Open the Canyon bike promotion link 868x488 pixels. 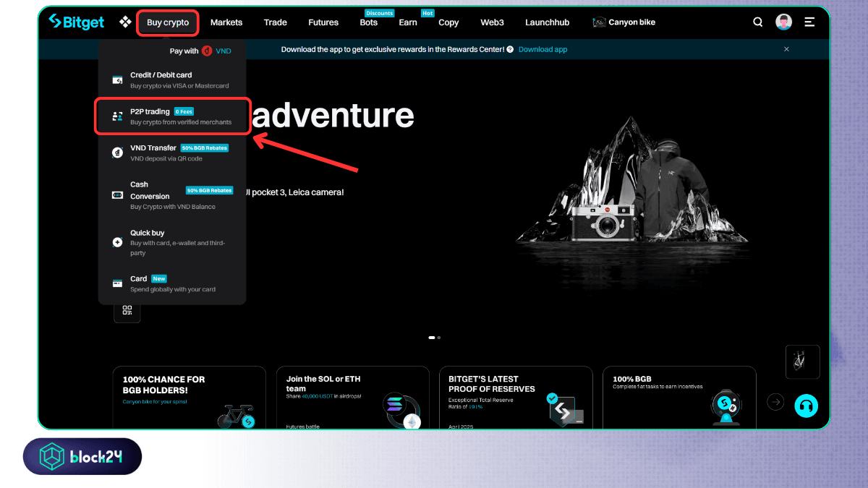point(624,22)
